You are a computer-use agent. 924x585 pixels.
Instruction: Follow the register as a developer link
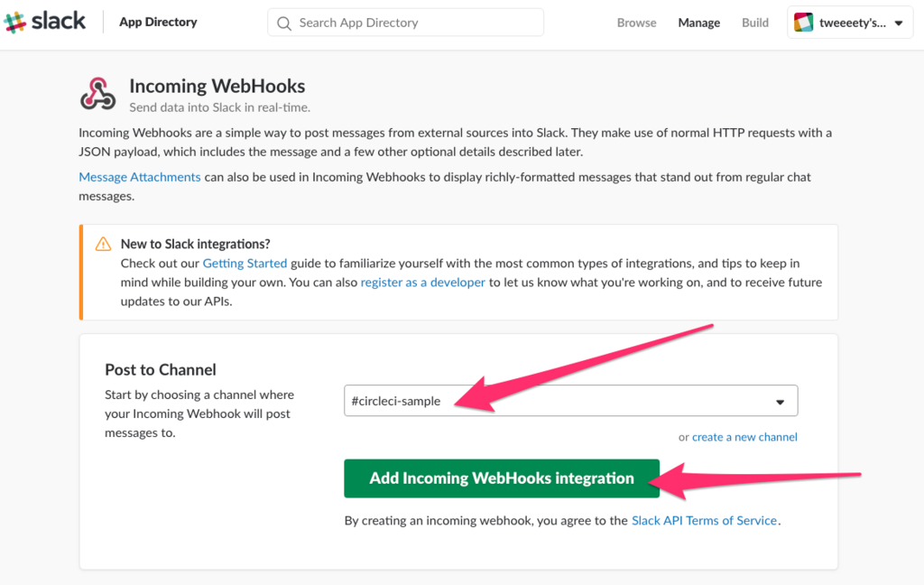pyautogui.click(x=423, y=282)
